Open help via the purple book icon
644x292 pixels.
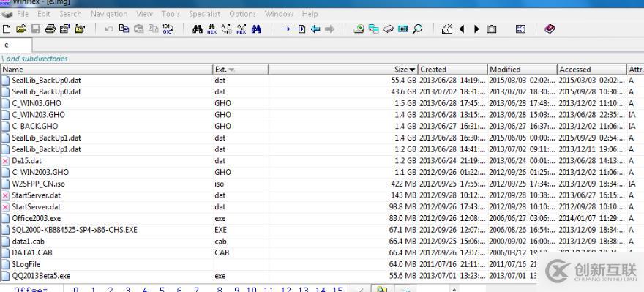(550, 29)
